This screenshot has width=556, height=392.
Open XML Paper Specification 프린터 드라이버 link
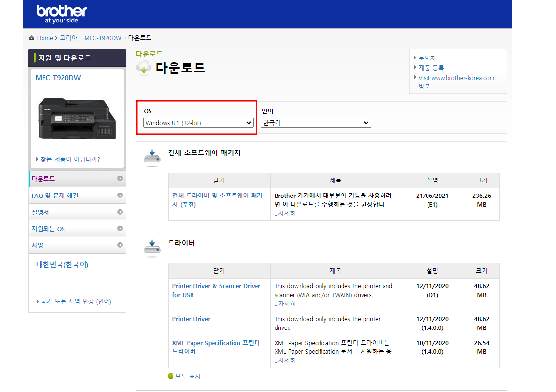[216, 347]
